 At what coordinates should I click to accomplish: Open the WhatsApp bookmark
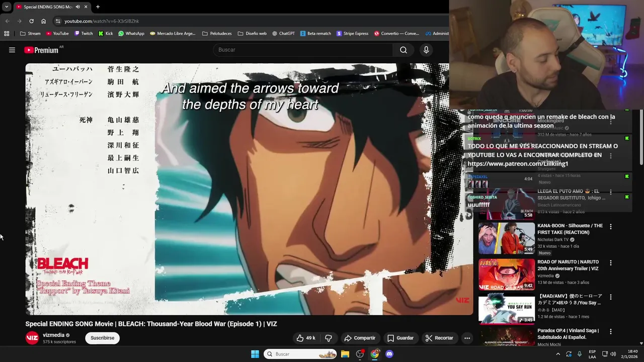point(131,34)
